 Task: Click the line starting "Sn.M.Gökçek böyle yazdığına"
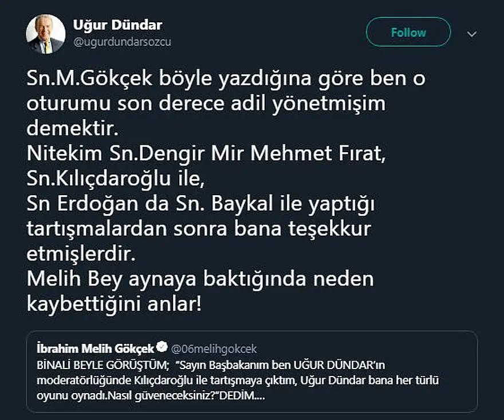click(x=226, y=80)
